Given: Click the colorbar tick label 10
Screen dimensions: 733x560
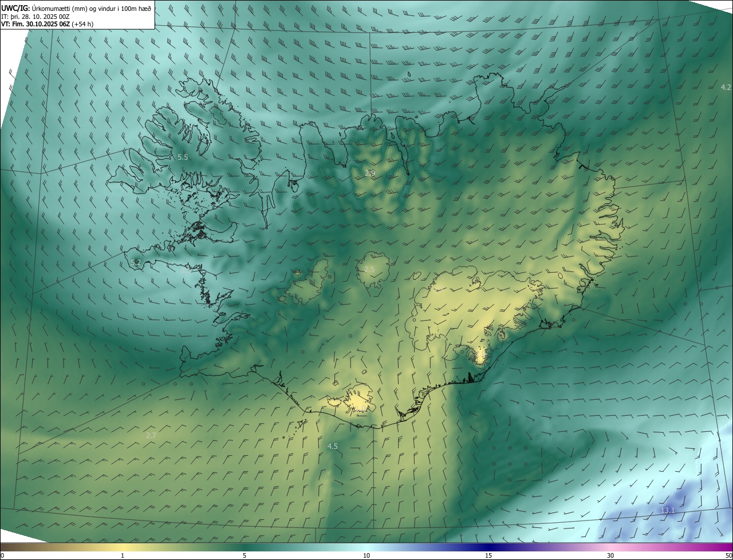Looking at the screenshot, I should [x=366, y=555].
